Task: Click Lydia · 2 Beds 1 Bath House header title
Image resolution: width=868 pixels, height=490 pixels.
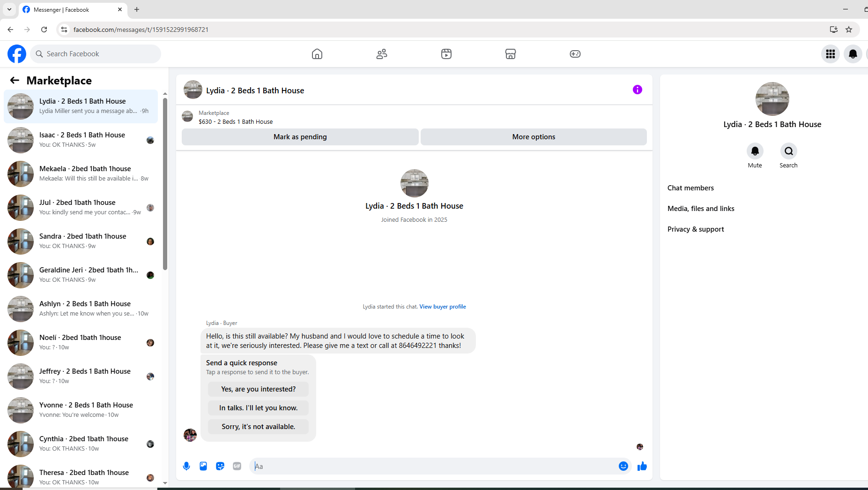Action: pos(255,90)
